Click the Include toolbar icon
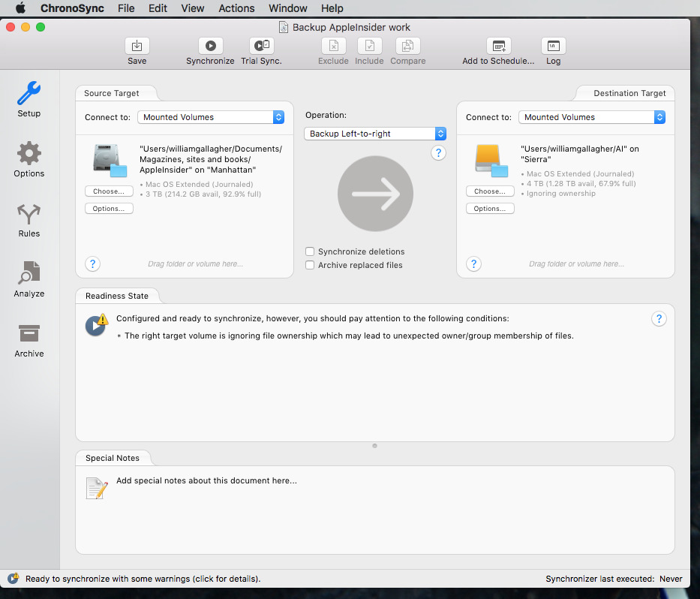 (x=369, y=46)
